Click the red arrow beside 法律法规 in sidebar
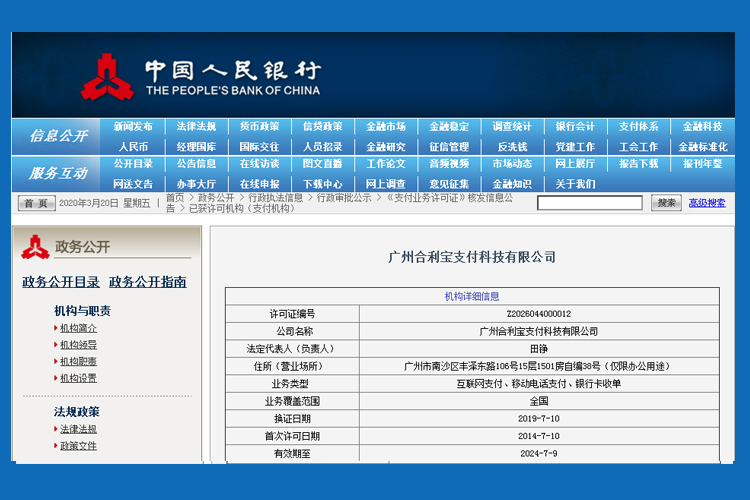This screenshot has width=750, height=500. [54, 430]
